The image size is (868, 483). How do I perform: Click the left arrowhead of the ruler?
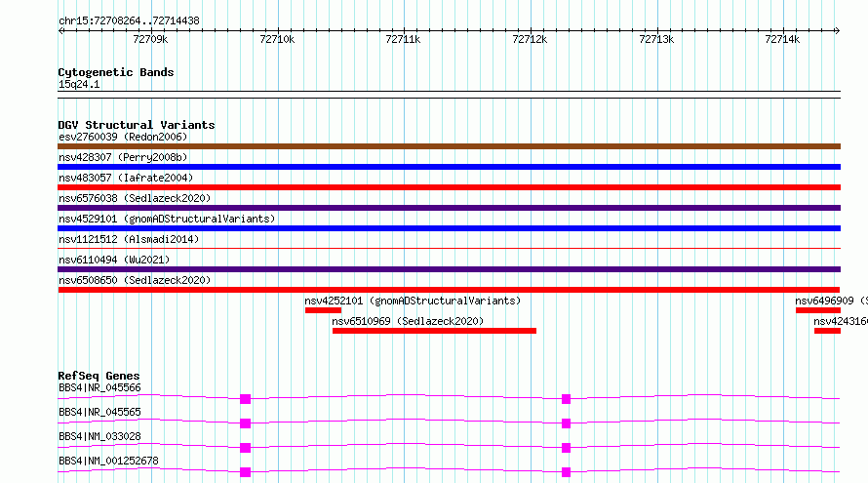click(x=60, y=30)
